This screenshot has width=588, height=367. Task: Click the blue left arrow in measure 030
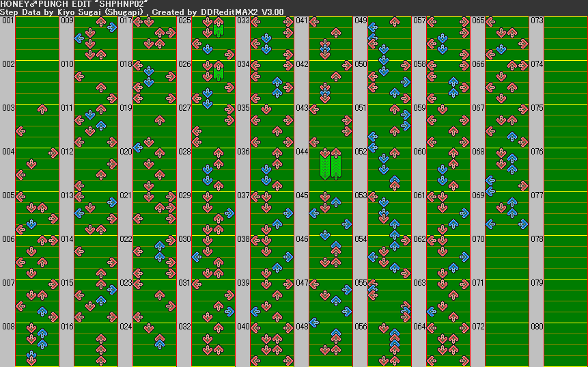coord(197,256)
